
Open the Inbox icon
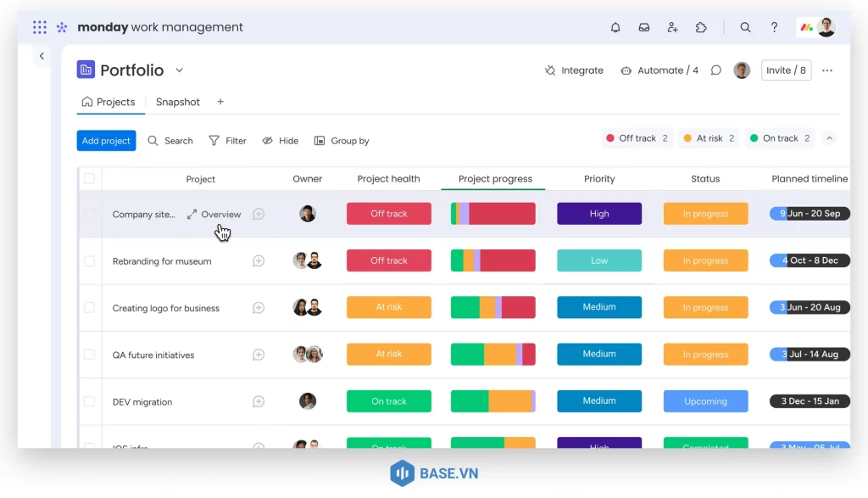tap(644, 27)
